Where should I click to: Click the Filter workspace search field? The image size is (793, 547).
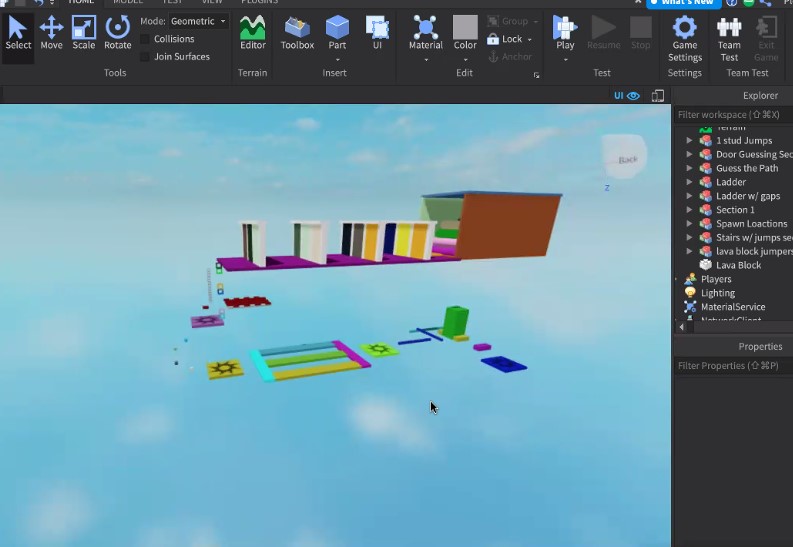click(x=732, y=115)
